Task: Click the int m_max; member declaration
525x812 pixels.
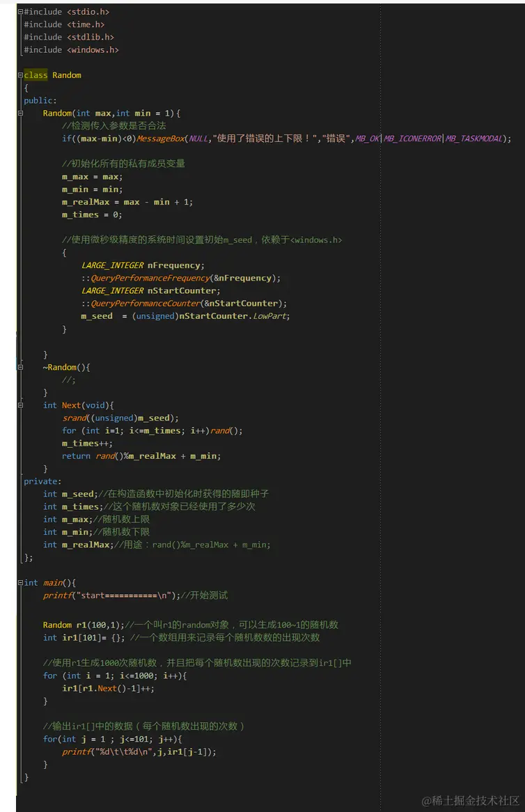Action: pos(68,520)
